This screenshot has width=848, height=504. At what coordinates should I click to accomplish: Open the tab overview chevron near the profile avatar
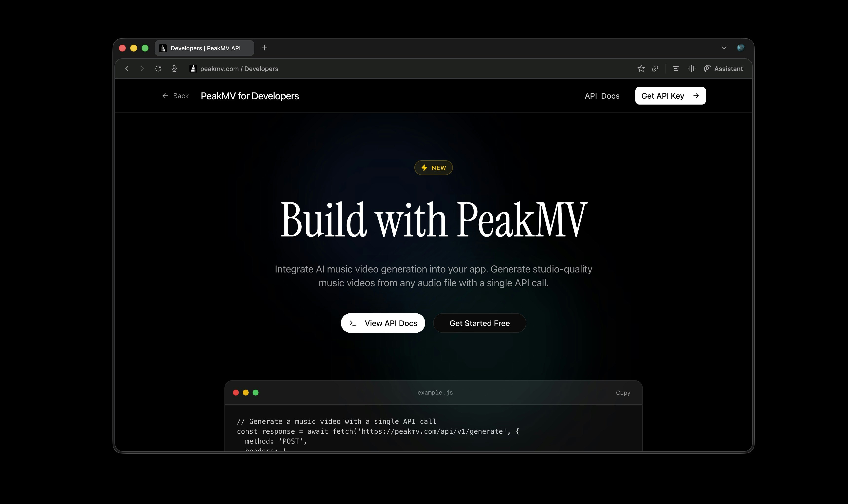724,48
